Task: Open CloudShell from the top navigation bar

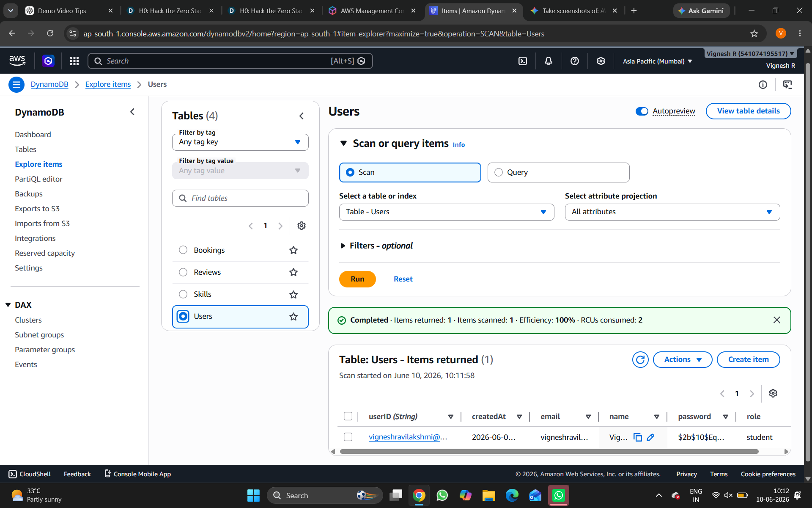Action: click(523, 61)
